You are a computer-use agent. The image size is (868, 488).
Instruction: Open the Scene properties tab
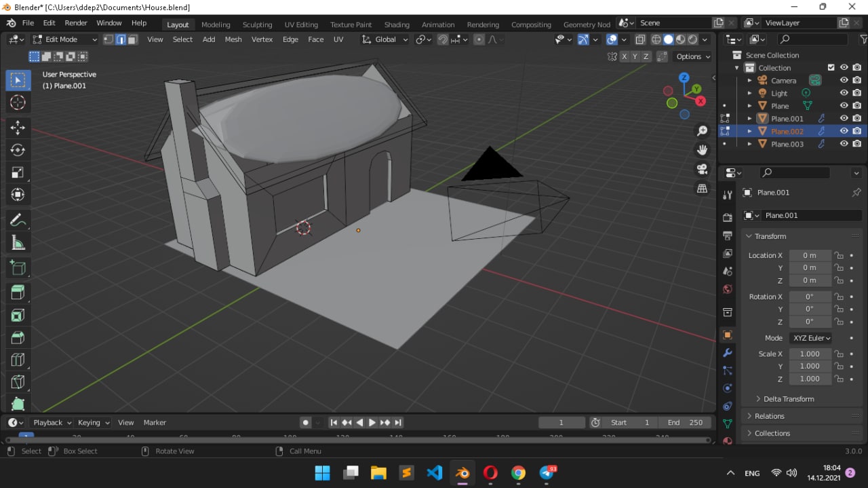pos(728,271)
